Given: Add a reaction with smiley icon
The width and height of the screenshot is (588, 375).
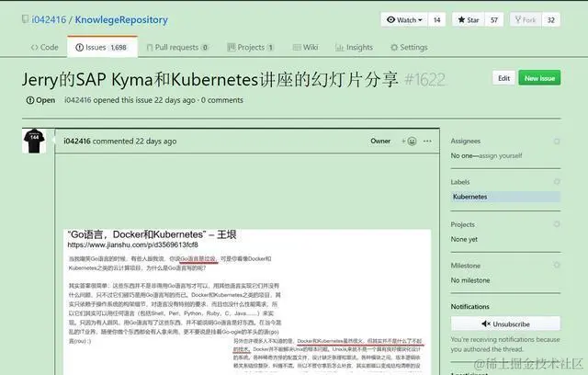Looking at the screenshot, I should pos(409,141).
